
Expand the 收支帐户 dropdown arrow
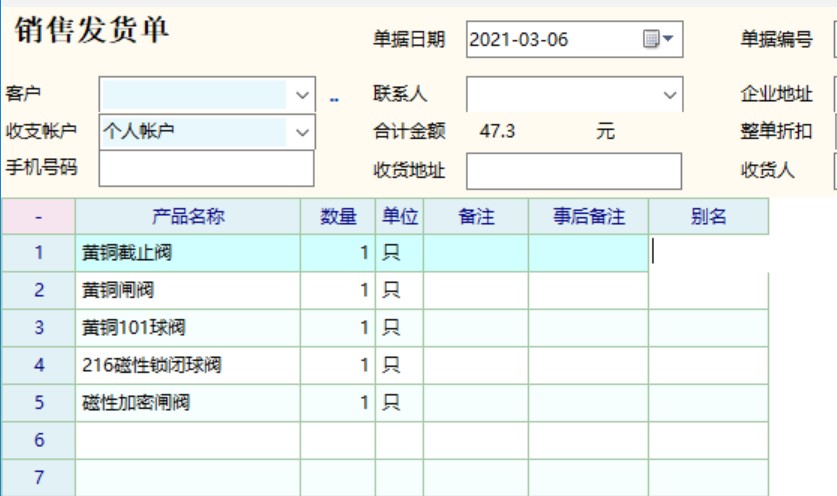tap(303, 131)
